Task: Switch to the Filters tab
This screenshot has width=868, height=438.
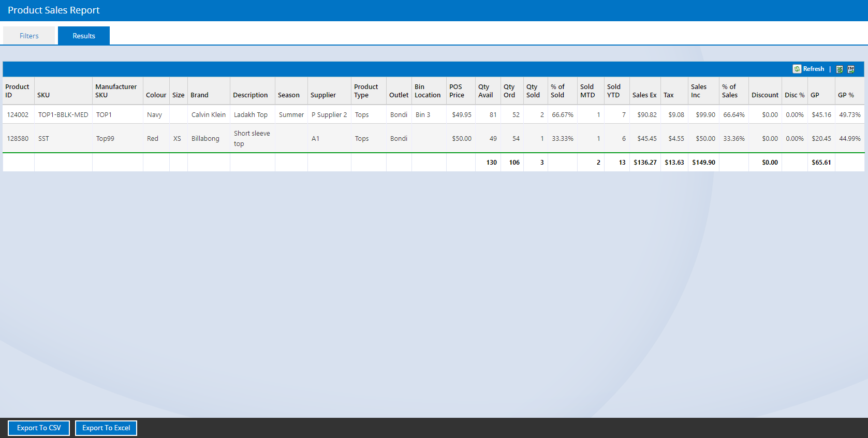Action: click(x=29, y=36)
